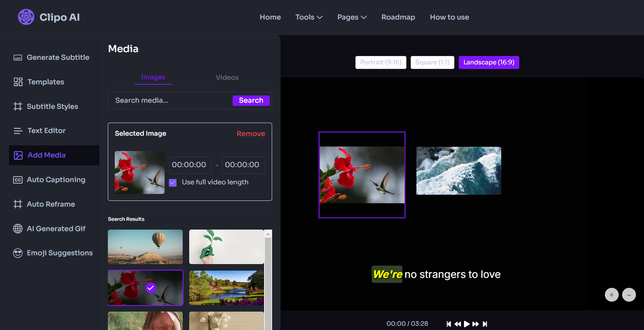Click the AI Generated Gif globe icon
Screen dimensions: 644x330
click(18, 228)
